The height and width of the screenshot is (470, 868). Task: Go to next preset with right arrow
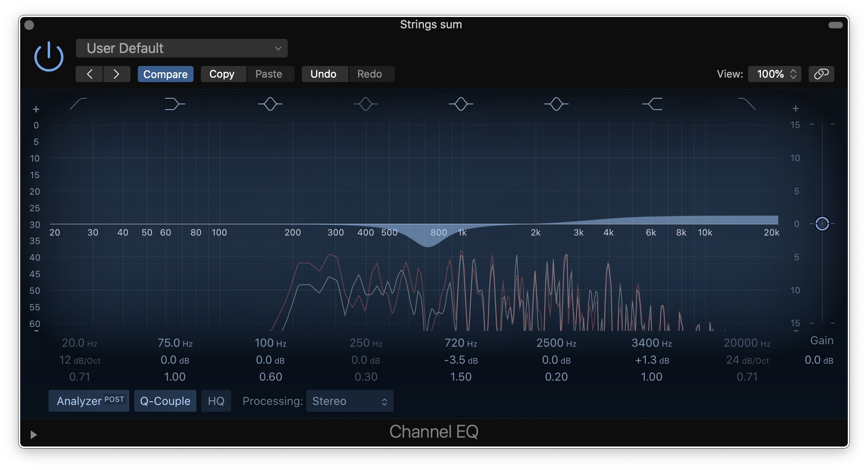(116, 74)
